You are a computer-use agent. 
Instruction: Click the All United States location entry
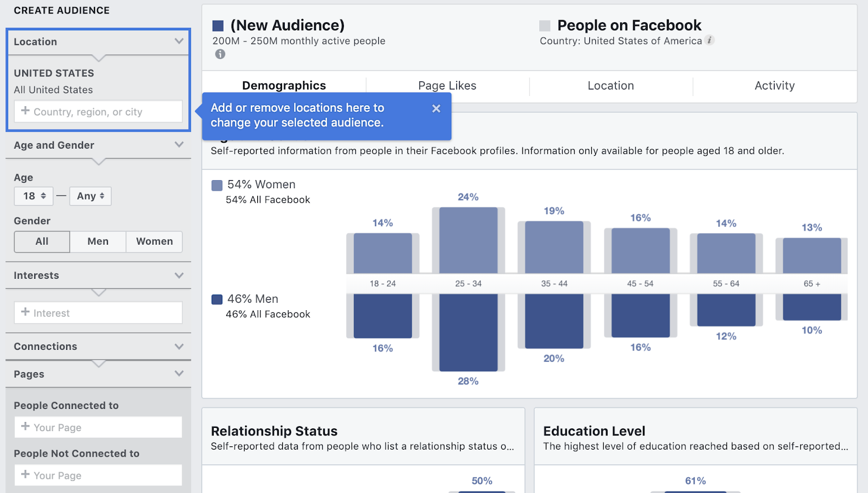pyautogui.click(x=53, y=90)
